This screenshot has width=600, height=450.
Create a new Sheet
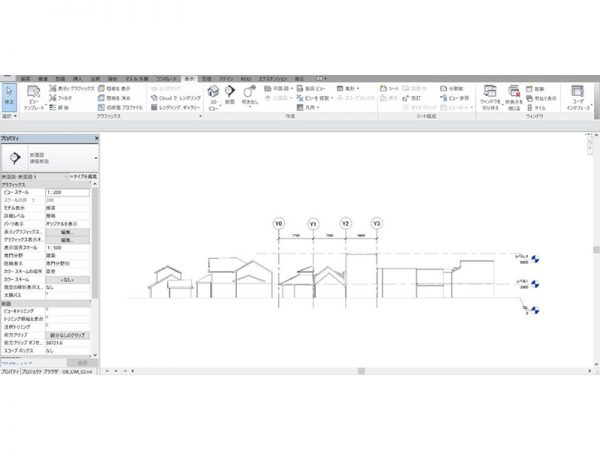point(389,88)
